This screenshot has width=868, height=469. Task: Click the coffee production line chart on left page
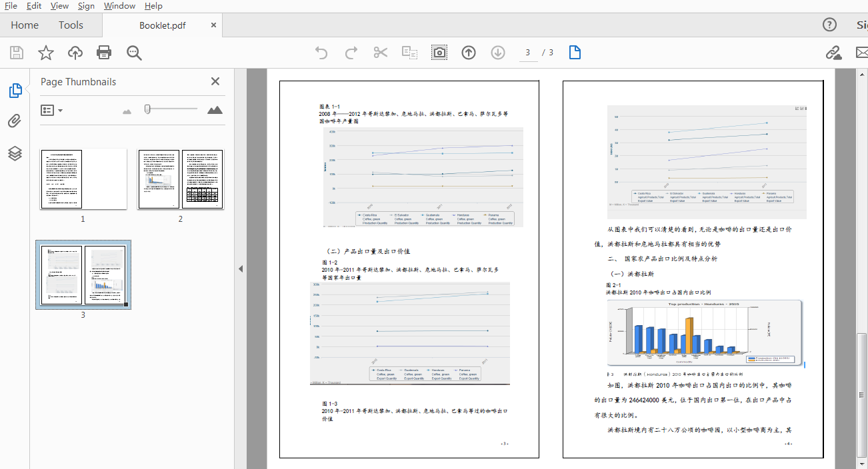pos(423,177)
